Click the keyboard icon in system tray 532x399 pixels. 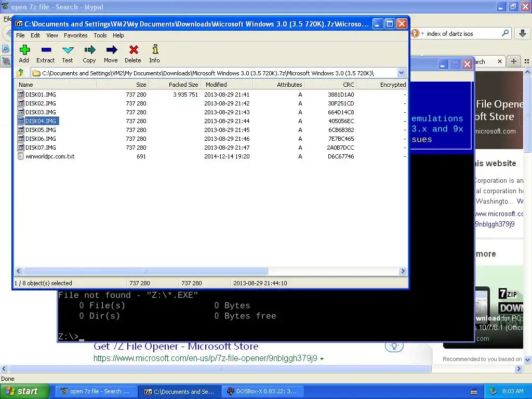pyautogui.click(x=474, y=392)
